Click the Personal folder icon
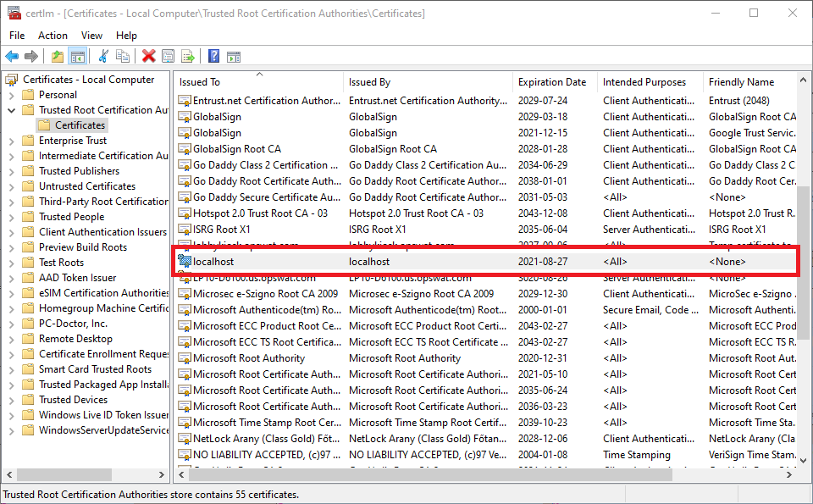The width and height of the screenshot is (813, 504). tap(28, 94)
